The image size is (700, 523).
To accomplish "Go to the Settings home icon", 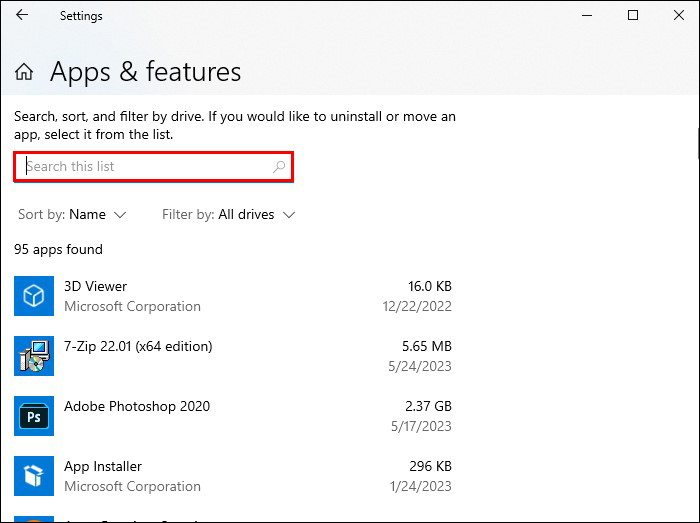I will (25, 72).
